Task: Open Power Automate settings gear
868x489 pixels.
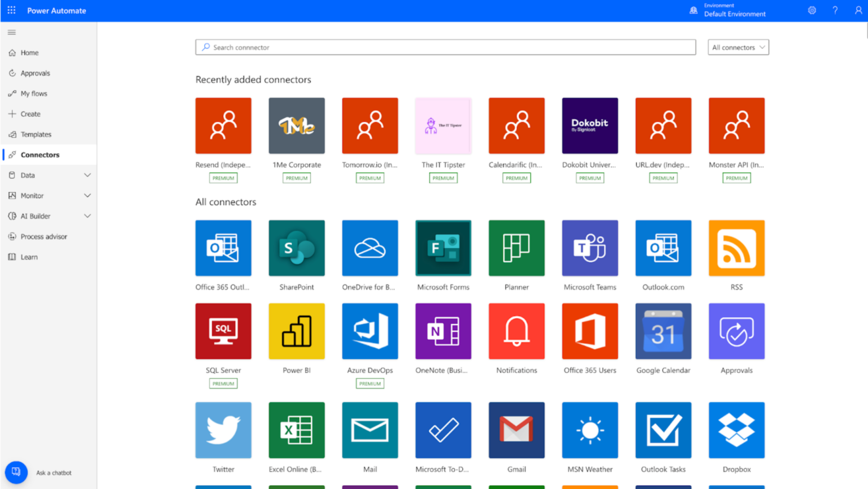Action: 811,10
